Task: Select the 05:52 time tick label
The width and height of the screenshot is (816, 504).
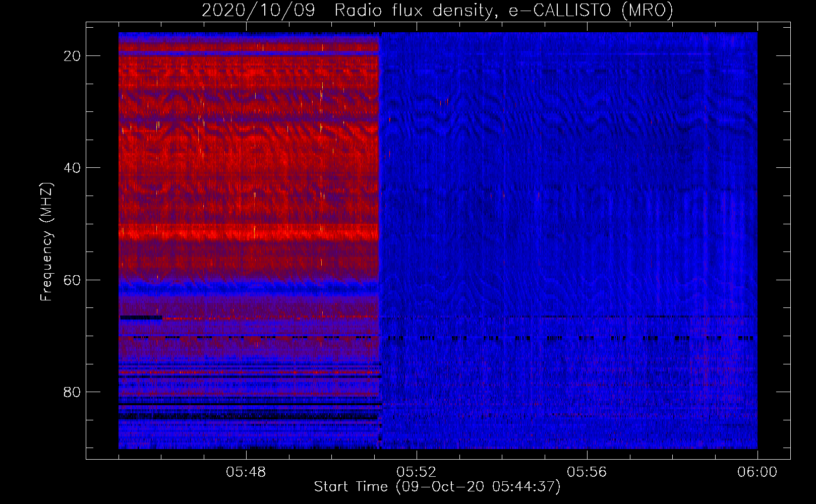Action: 417,472
